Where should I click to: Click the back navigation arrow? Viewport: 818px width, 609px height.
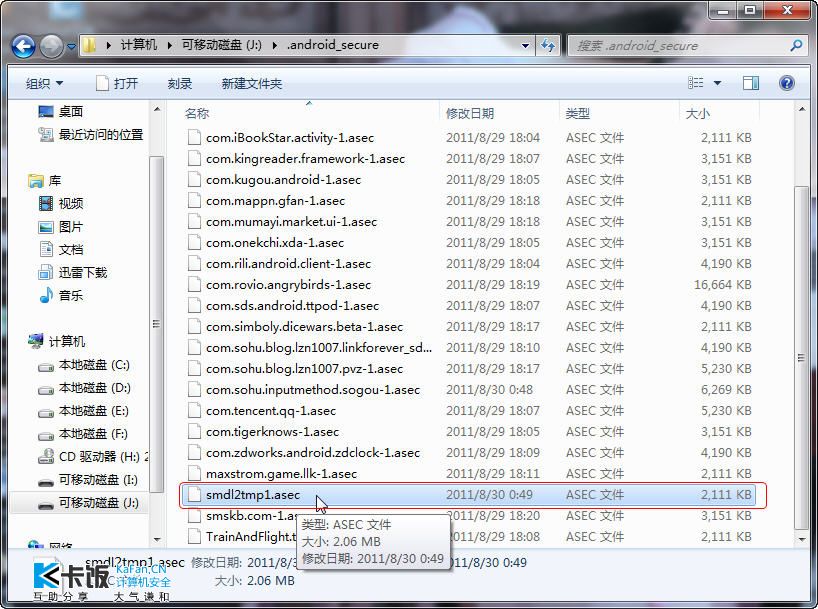22,45
